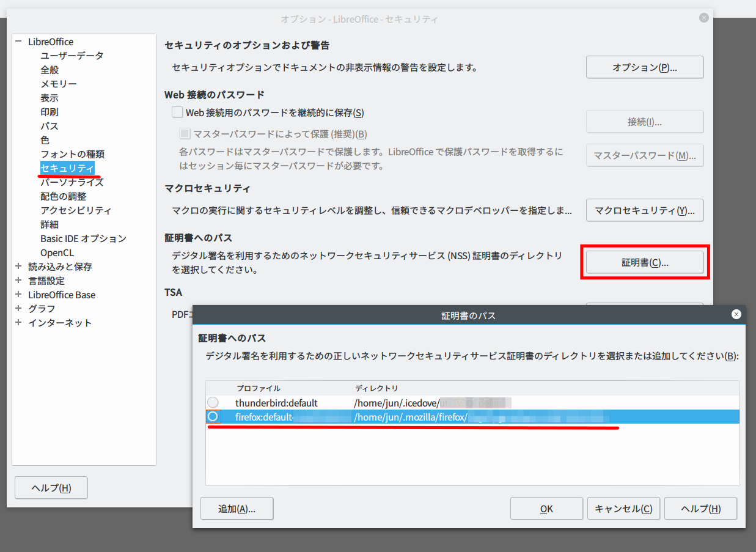Image resolution: width=756 pixels, height=552 pixels.
Task: Select 詳細 in the options tree
Action: (50, 224)
